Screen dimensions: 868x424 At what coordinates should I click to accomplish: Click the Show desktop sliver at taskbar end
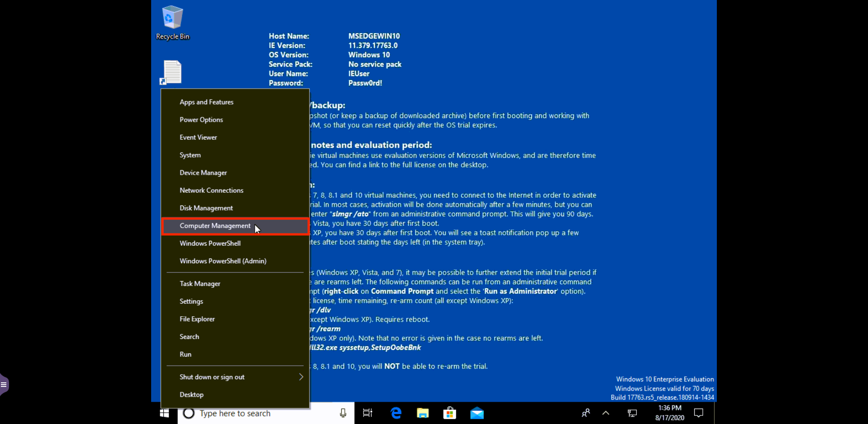pos(715,413)
